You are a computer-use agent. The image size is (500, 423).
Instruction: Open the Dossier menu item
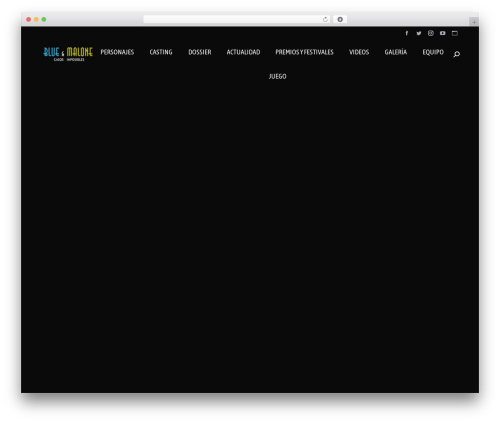(200, 52)
